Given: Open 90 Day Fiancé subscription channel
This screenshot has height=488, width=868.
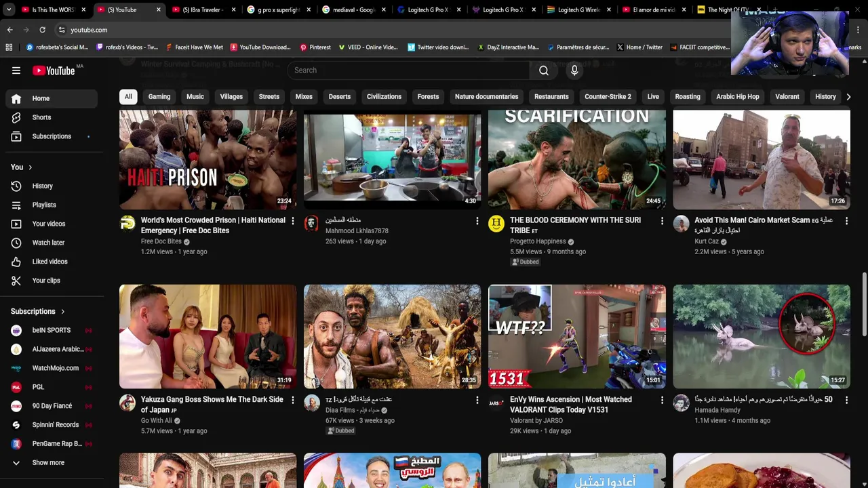Looking at the screenshot, I should point(52,406).
